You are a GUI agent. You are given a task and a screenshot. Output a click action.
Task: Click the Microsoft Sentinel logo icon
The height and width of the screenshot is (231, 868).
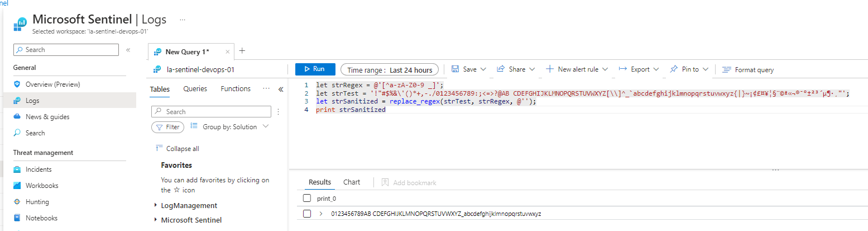(x=21, y=23)
